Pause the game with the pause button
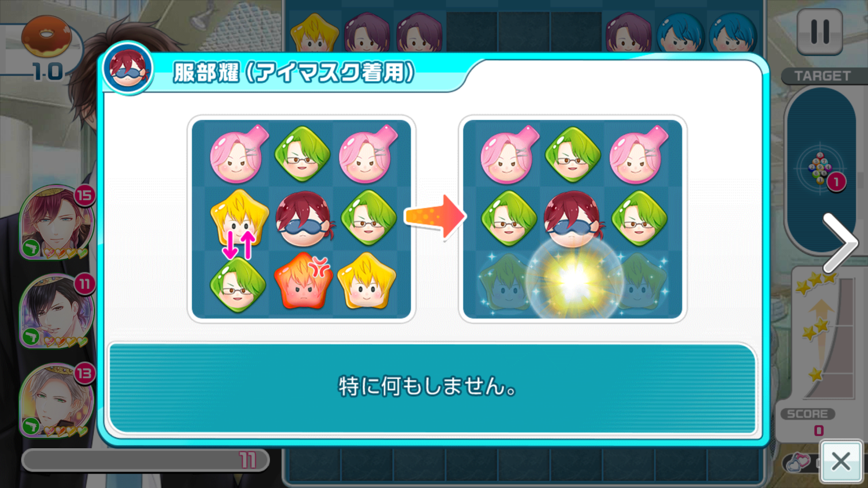 (x=819, y=31)
